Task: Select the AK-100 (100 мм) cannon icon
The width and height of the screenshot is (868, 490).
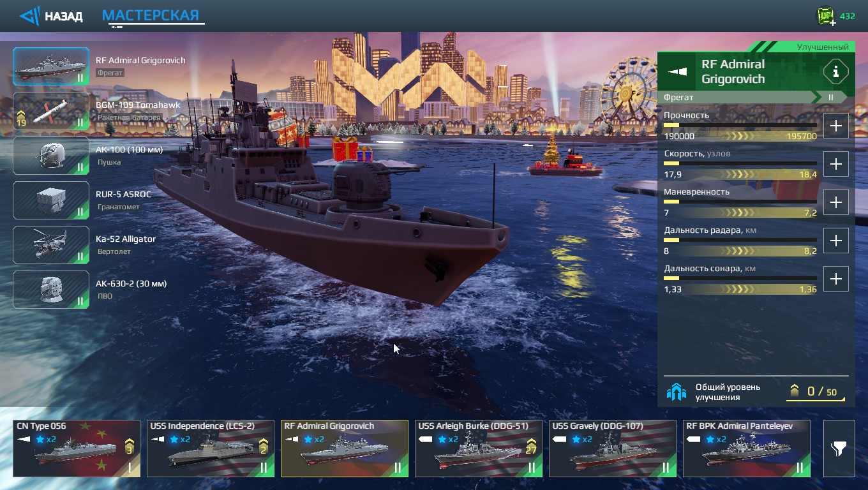Action: coord(51,156)
